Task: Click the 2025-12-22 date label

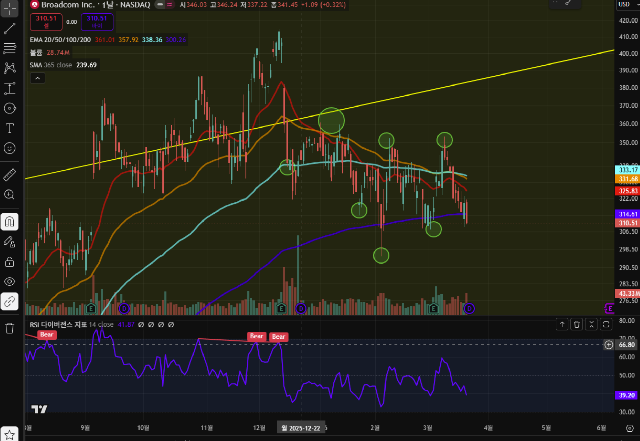Action: click(301, 428)
